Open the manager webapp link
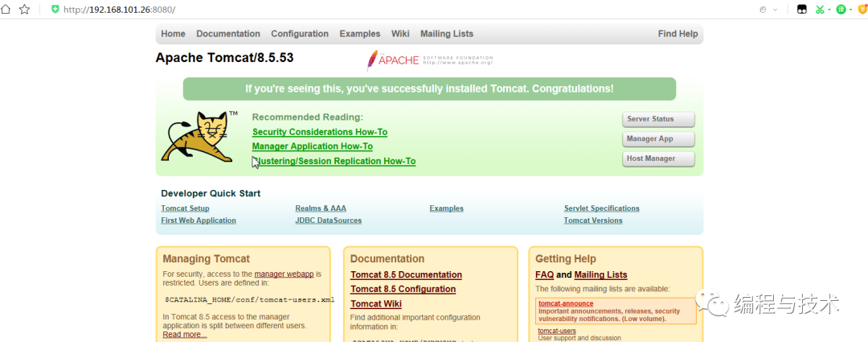 (x=284, y=274)
